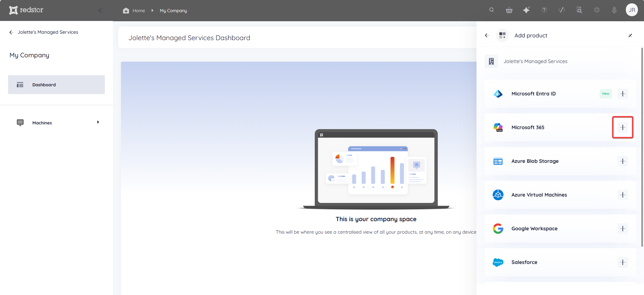Open the JR user avatar menu
The width and height of the screenshot is (644, 295).
coord(632,10)
